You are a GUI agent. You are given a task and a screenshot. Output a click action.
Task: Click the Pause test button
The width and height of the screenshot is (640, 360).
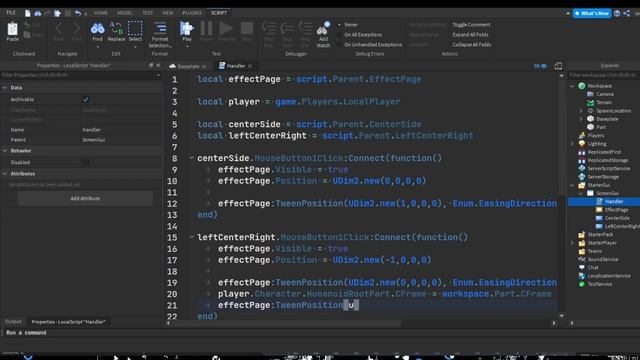tap(206, 29)
